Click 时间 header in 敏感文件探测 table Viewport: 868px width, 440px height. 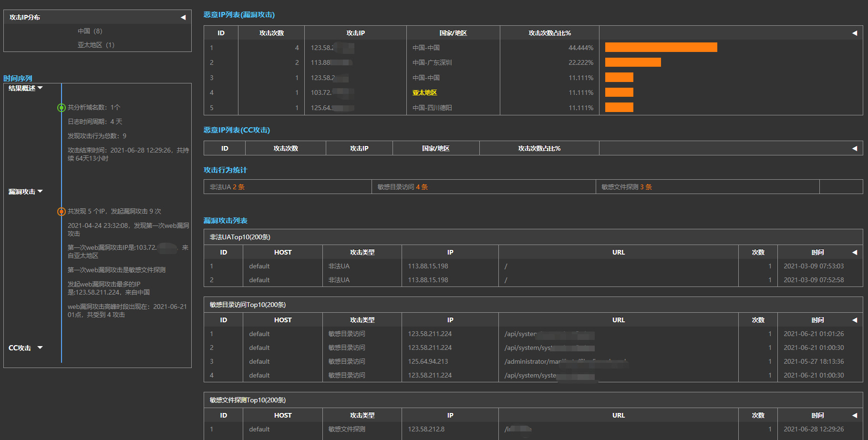[817, 415]
